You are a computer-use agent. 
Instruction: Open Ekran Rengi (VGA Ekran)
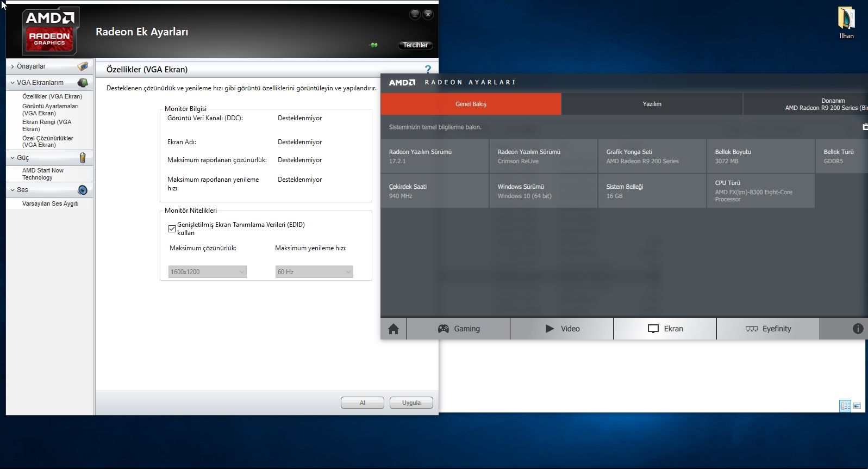pyautogui.click(x=47, y=126)
